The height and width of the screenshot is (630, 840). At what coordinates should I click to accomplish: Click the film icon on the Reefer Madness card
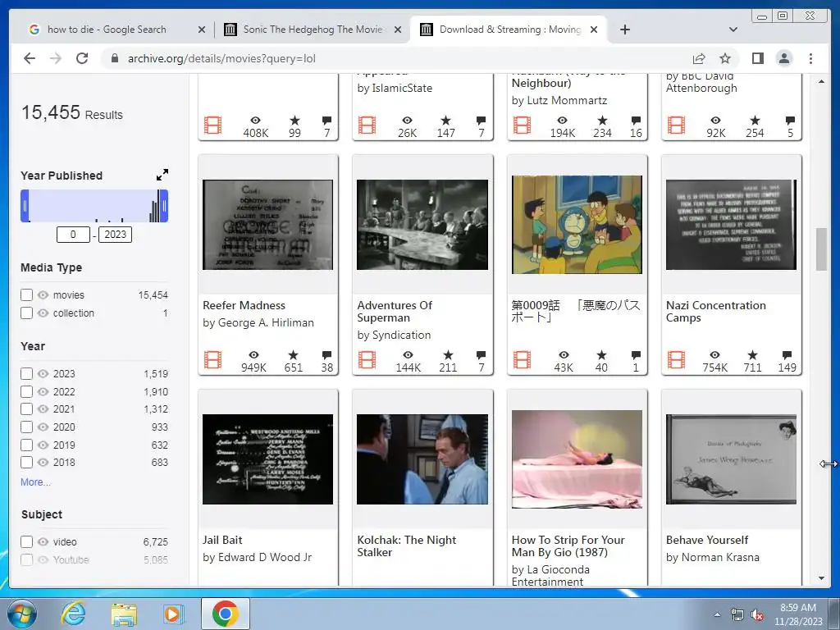(x=212, y=360)
